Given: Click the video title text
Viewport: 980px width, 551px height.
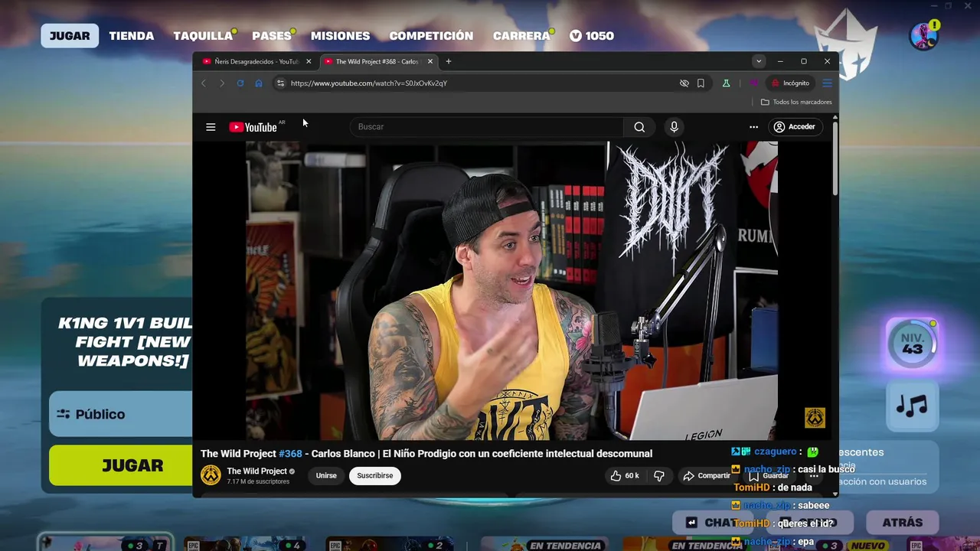Looking at the screenshot, I should pos(426,454).
